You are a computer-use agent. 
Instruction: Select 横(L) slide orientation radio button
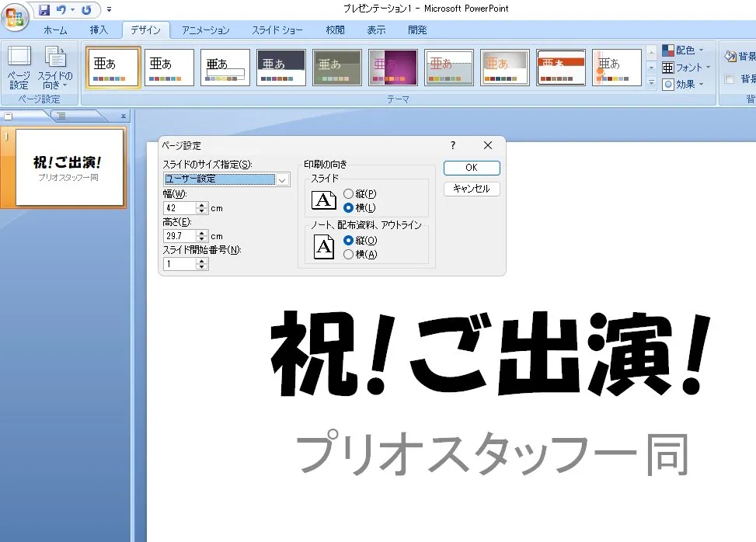pos(348,207)
